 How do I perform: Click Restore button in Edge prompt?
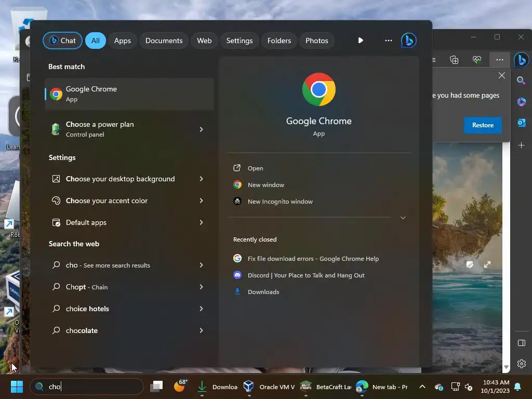pos(483,125)
